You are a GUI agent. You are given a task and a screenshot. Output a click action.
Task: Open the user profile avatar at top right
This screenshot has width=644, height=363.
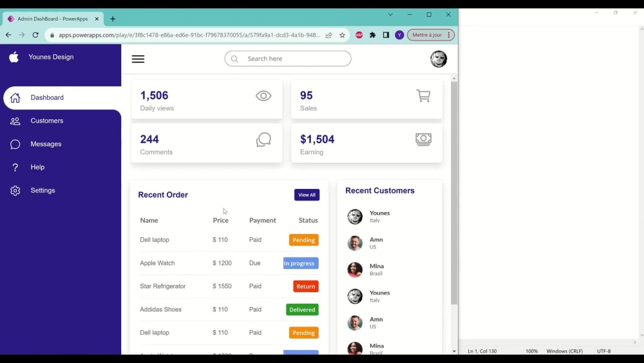[439, 59]
